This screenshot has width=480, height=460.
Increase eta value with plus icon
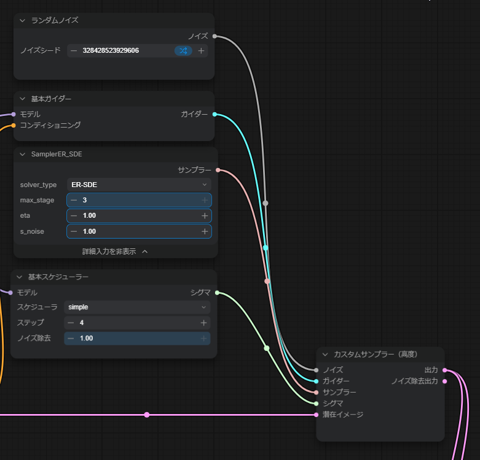click(205, 216)
